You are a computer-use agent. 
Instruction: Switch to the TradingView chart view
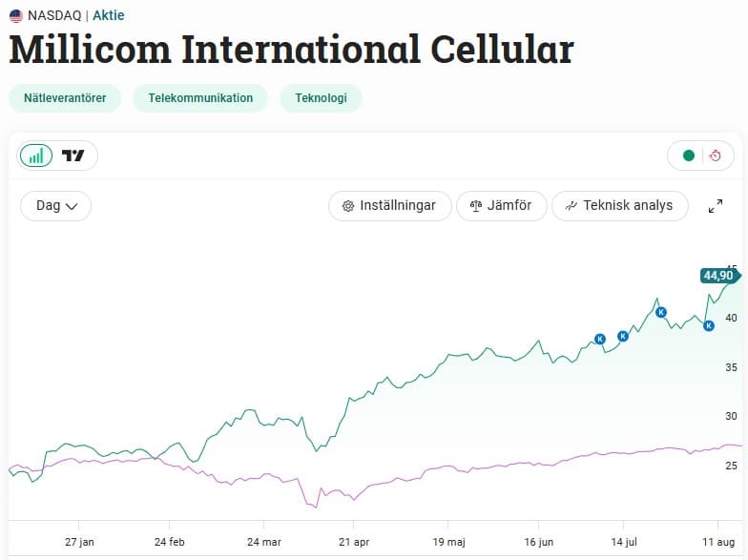click(73, 156)
